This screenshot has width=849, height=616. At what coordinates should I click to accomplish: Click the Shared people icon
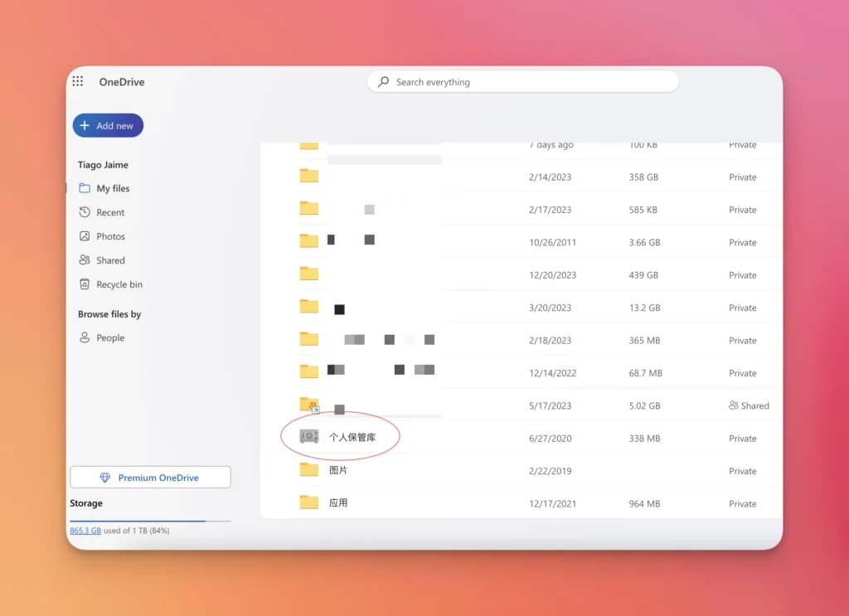(x=85, y=260)
